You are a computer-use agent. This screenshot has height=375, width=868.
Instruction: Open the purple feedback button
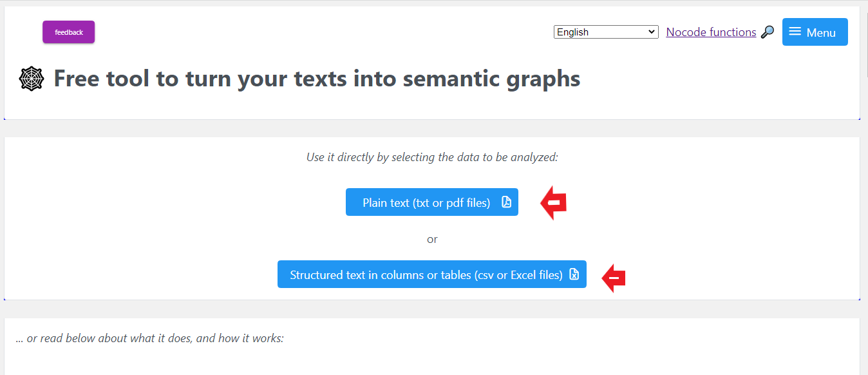[68, 32]
